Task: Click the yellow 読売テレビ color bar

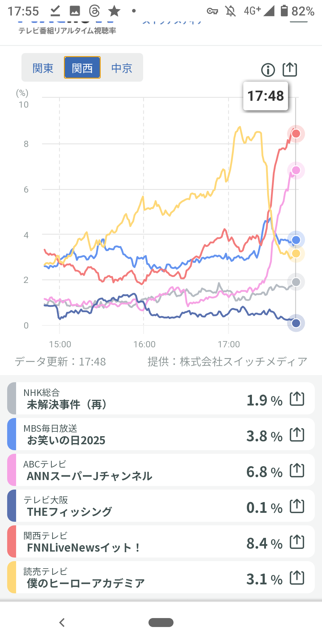Action: point(12,578)
